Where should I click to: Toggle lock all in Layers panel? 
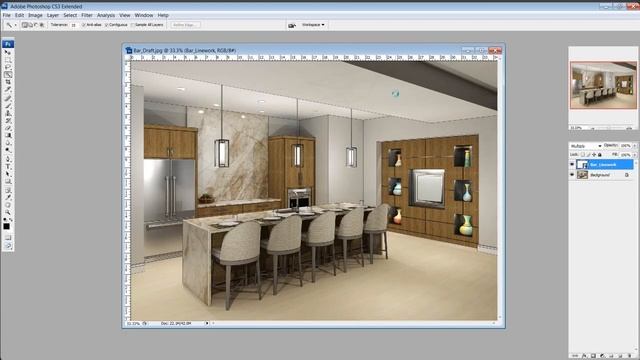click(600, 155)
